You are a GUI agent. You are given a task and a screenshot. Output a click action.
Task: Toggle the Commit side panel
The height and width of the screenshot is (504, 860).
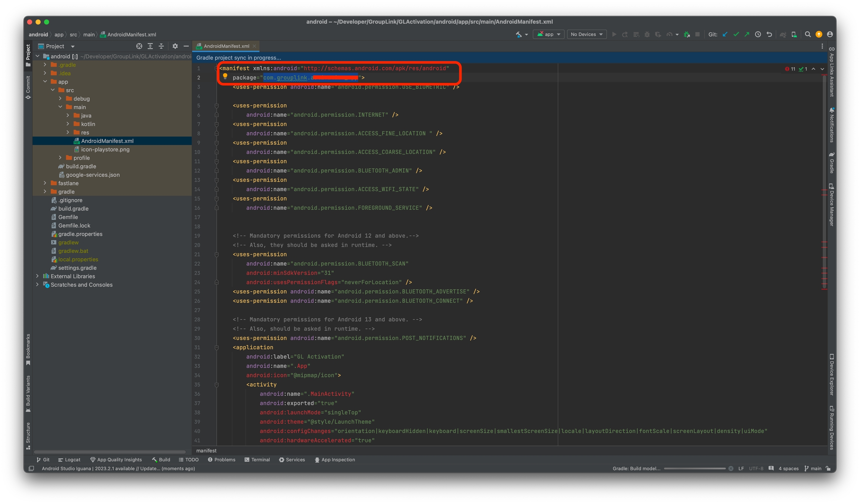(x=28, y=87)
